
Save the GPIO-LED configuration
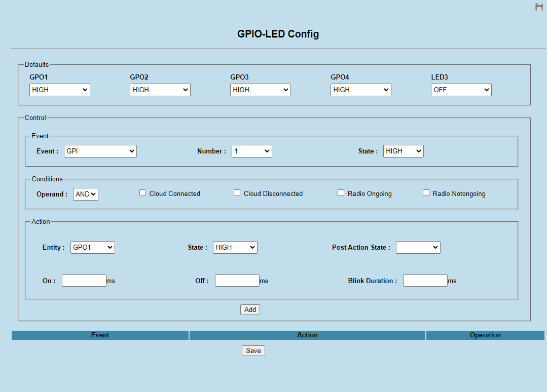(x=253, y=350)
